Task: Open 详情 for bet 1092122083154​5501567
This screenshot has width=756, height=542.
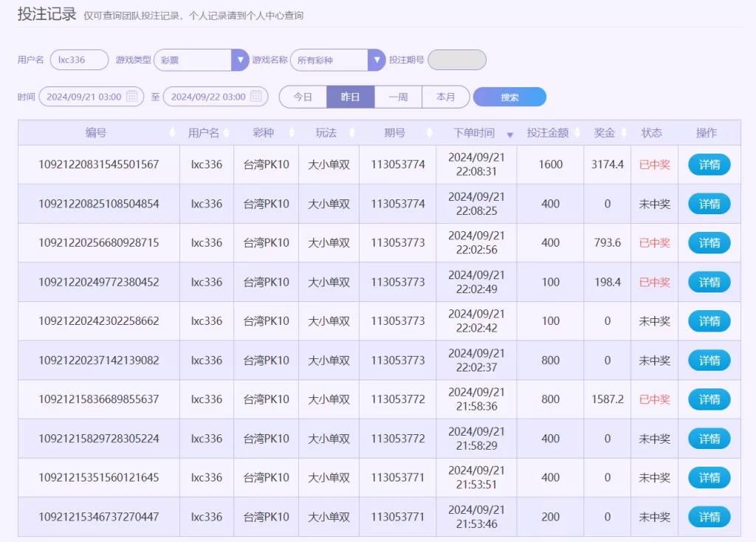Action: pos(709,165)
